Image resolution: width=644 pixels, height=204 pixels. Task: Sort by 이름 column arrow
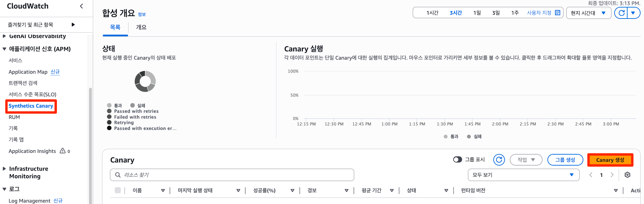(163, 191)
